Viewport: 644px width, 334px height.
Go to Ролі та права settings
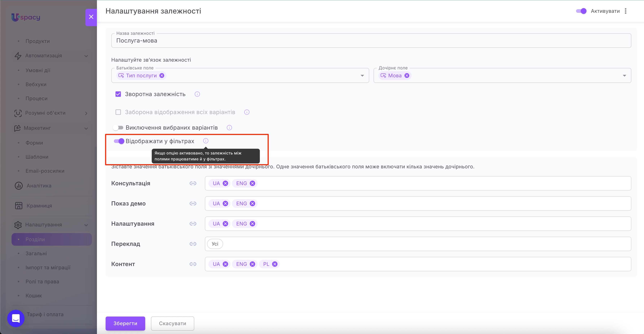coord(42,282)
